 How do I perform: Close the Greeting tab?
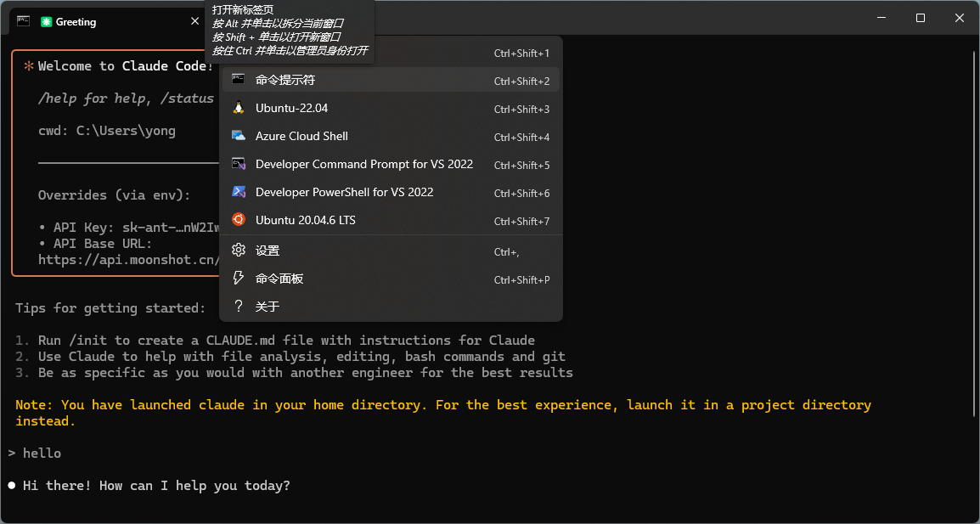pos(194,21)
